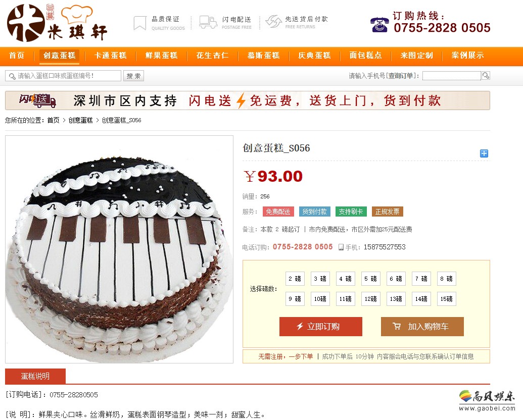Image resolution: width=523 pixels, height=420 pixels.
Task: Click the quality guarantee bookmark icon
Action: tap(140, 23)
